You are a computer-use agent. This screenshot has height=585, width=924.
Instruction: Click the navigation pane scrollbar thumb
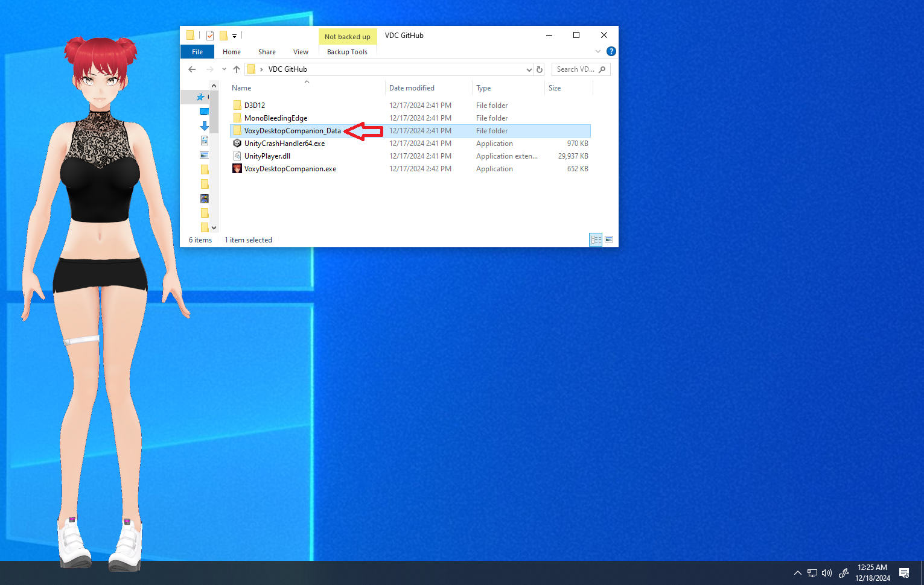coord(214,112)
